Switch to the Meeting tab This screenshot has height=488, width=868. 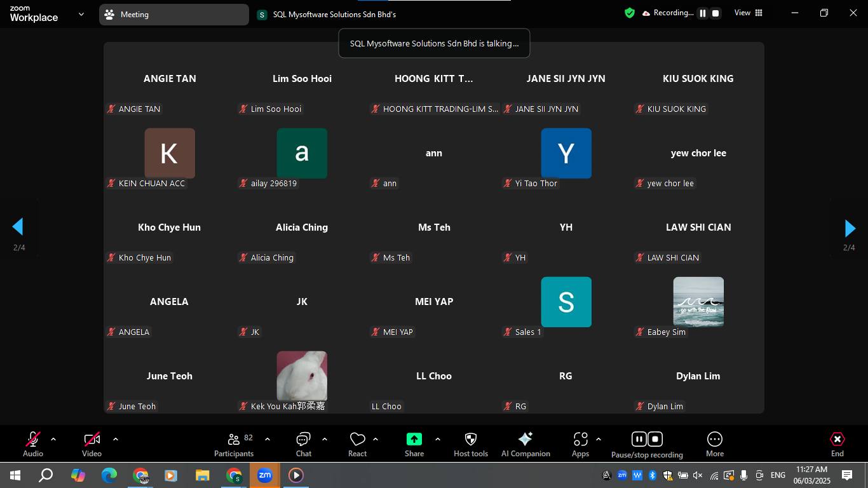pos(173,15)
